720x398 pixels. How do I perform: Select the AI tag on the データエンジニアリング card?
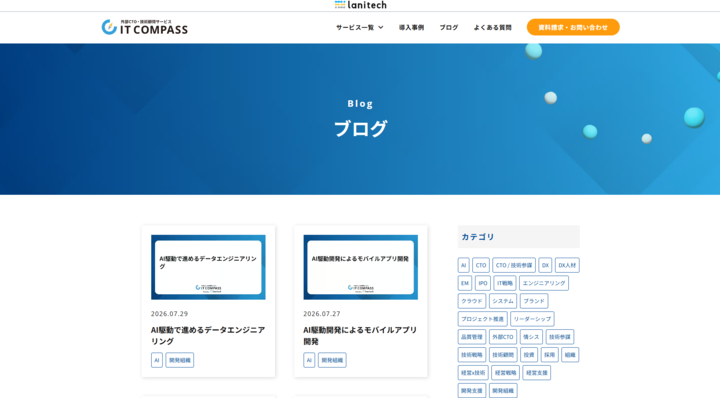pyautogui.click(x=157, y=360)
